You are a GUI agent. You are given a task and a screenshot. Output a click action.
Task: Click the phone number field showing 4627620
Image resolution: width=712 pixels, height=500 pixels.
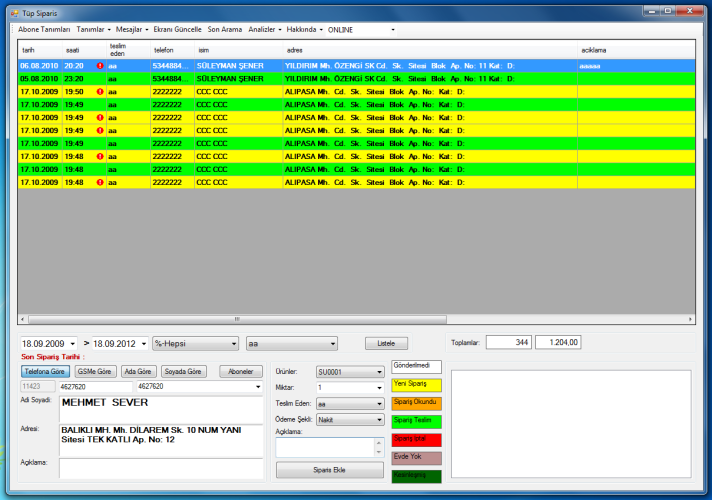pyautogui.click(x=96, y=386)
